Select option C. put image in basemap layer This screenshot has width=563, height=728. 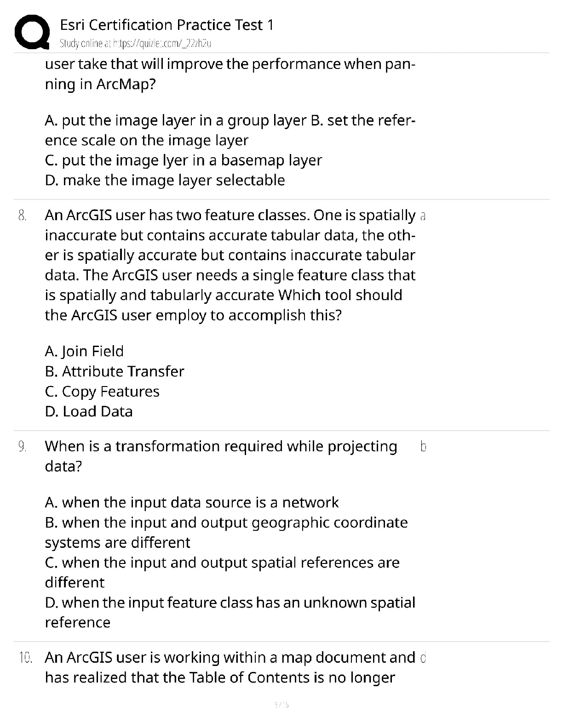click(184, 160)
